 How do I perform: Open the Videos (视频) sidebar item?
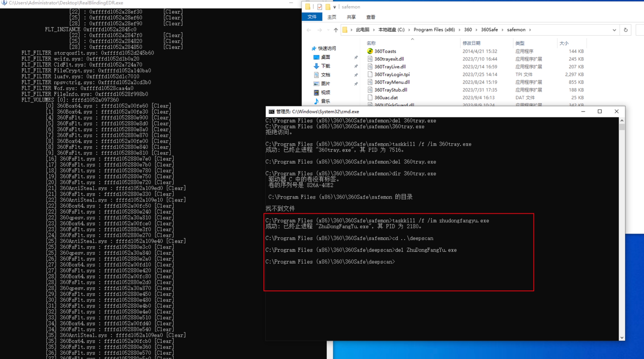[x=325, y=92]
